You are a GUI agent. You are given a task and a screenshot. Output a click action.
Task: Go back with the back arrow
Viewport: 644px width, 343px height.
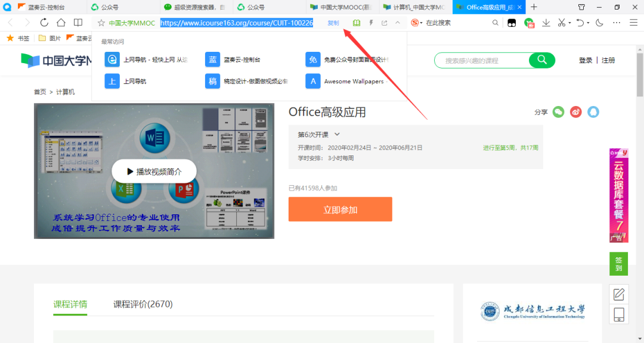click(11, 23)
